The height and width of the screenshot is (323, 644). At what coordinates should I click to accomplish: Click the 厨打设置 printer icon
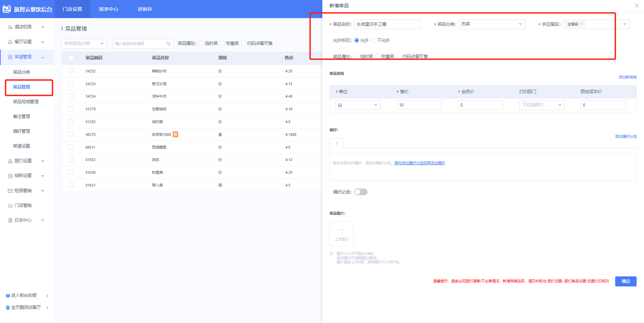point(10,161)
